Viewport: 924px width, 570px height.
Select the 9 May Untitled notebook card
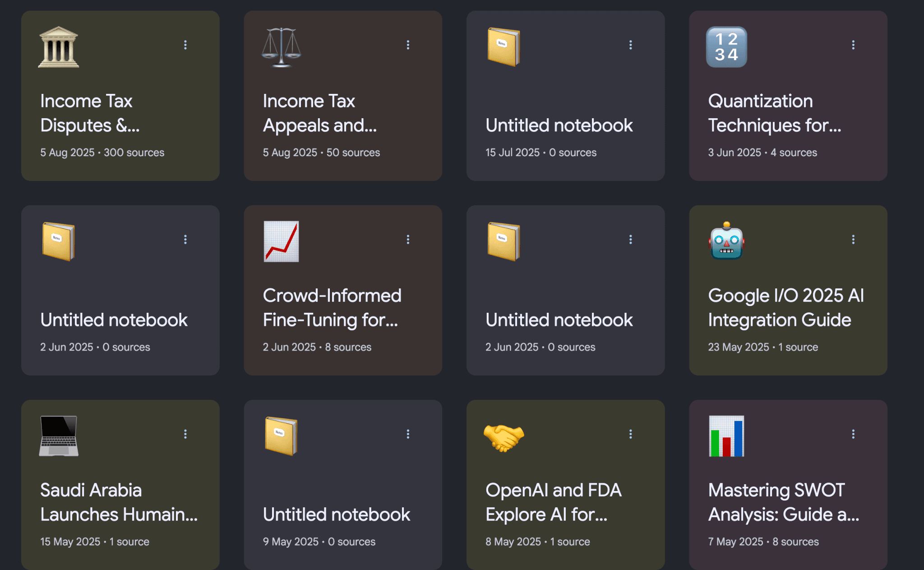336,514
